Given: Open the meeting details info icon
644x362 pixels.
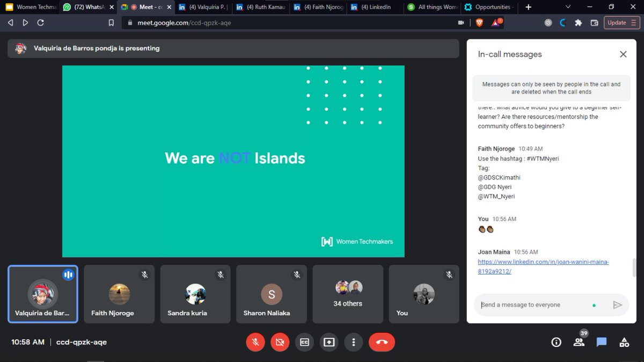Looking at the screenshot, I should pyautogui.click(x=557, y=342).
